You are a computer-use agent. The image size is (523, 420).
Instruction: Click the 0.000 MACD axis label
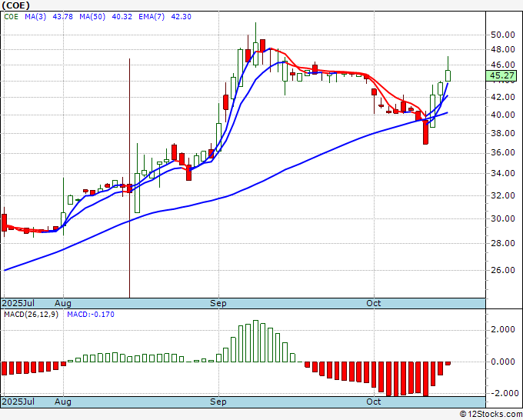(503, 362)
